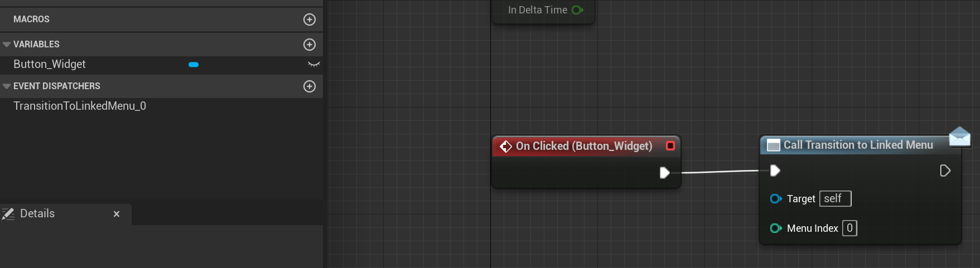The width and height of the screenshot is (980, 268).
Task: Collapse the EVENT DISPATCHERS section
Action: pos(7,86)
